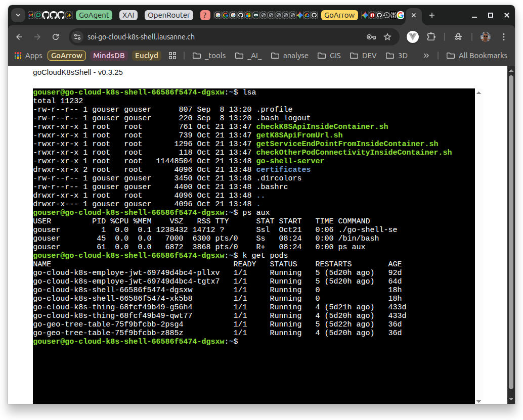Go back to the previous page

click(19, 37)
